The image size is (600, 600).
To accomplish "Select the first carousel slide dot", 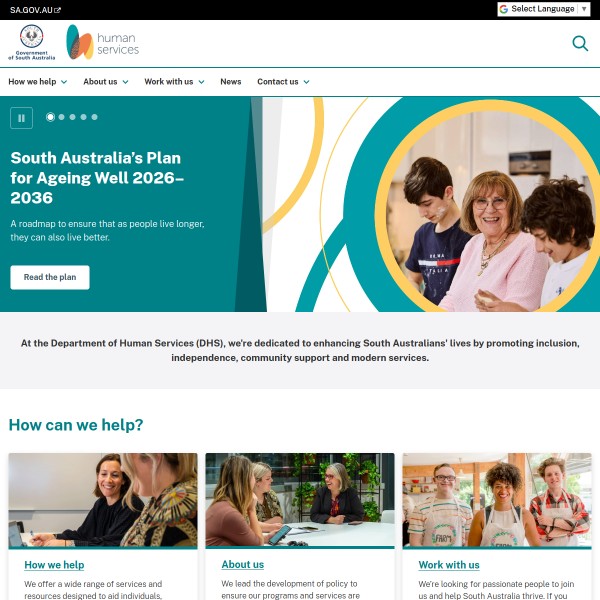I will click(51, 117).
